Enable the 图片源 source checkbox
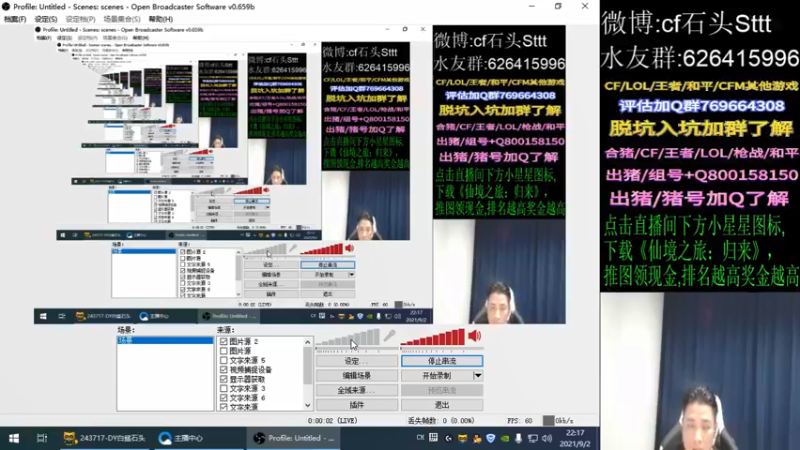Image resolution: width=800 pixels, height=450 pixels. pos(223,351)
